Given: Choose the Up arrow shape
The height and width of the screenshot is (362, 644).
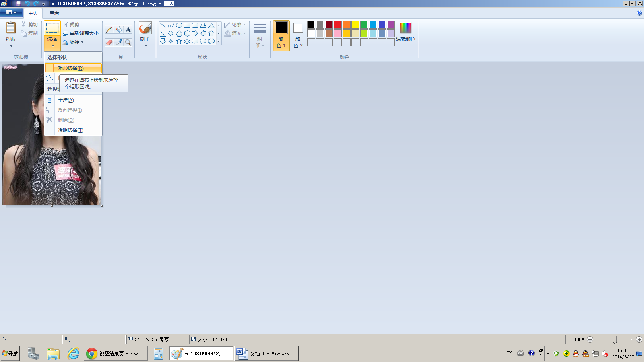Looking at the screenshot, I should tap(211, 33).
